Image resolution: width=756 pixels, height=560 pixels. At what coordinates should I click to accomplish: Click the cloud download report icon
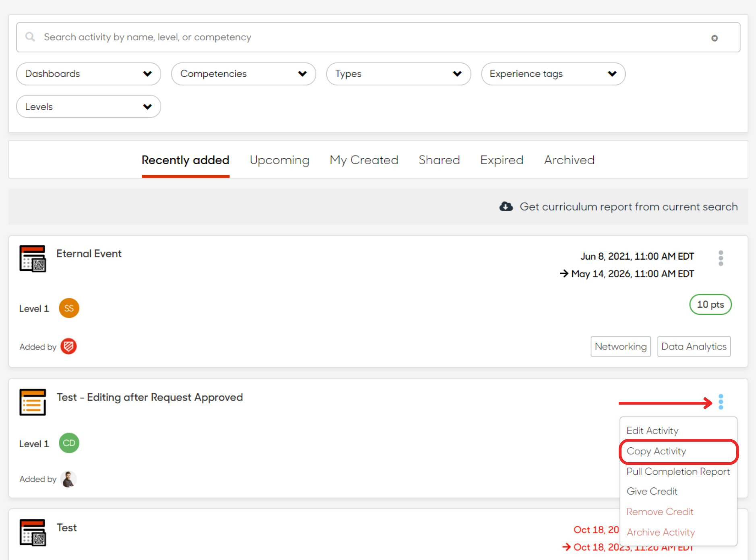click(506, 207)
